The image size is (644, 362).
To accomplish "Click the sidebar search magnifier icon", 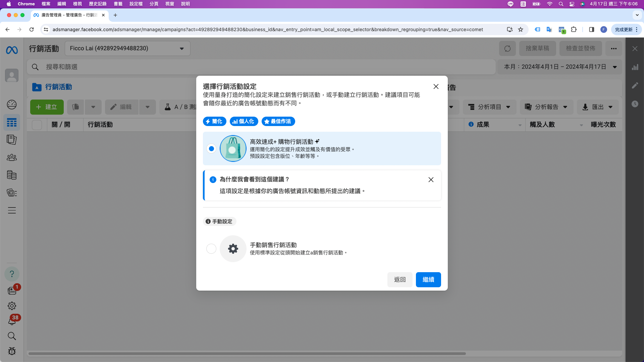I will (12, 336).
